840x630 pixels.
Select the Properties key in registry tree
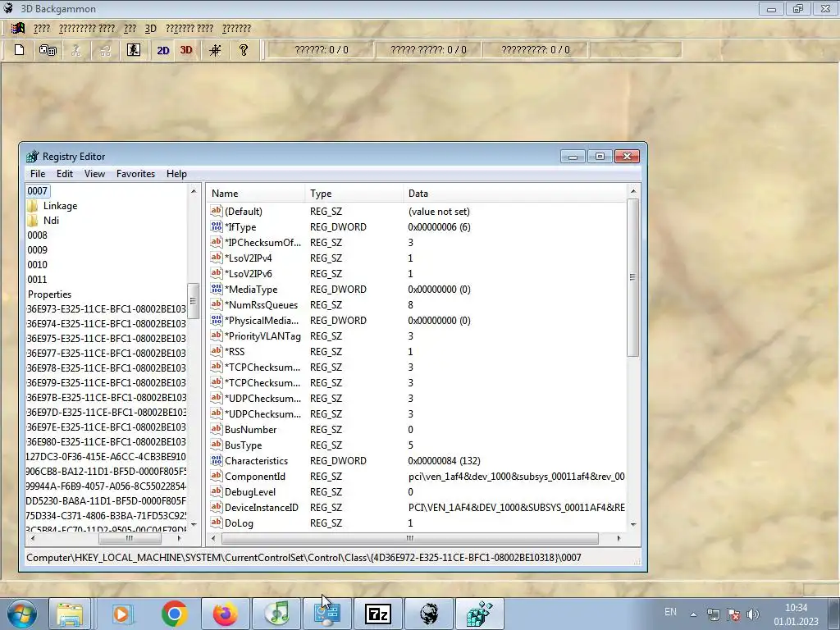(x=49, y=294)
